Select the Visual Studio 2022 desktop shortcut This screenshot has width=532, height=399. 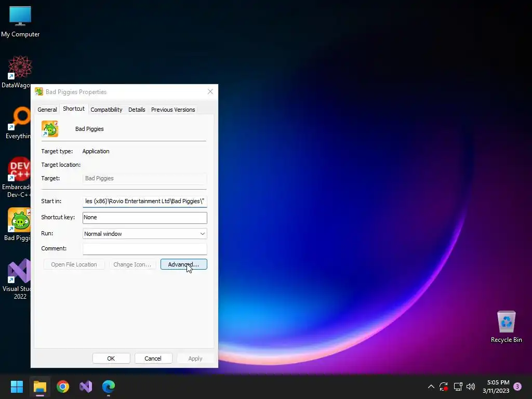point(17,279)
